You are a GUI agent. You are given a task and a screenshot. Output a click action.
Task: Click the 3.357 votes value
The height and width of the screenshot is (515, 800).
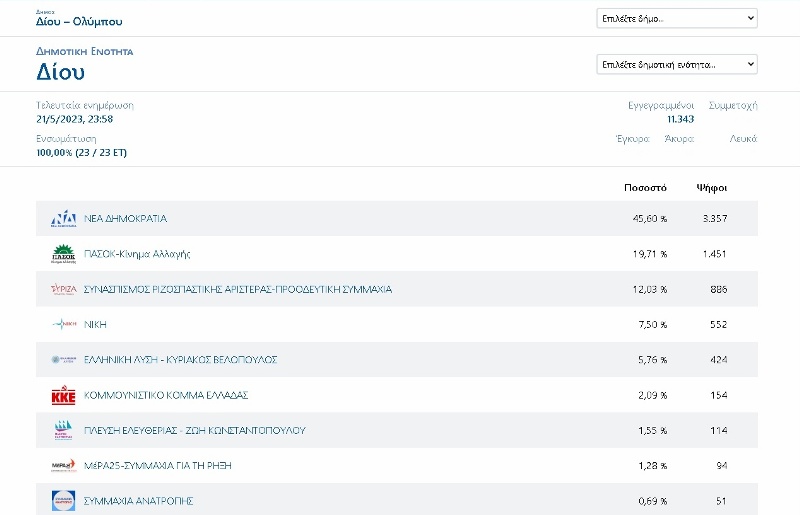point(715,218)
